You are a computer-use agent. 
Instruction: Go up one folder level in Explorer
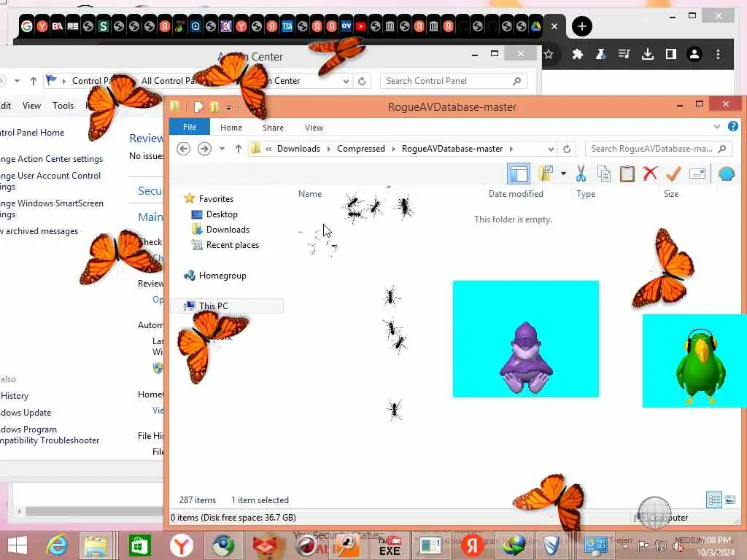[239, 149]
